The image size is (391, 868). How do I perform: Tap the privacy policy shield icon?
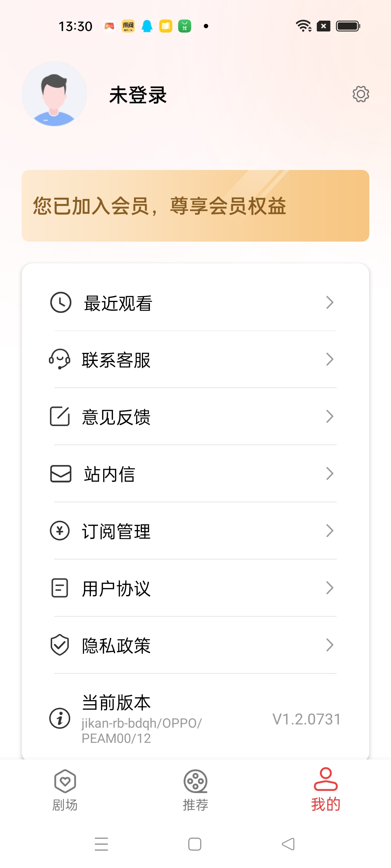(x=60, y=645)
